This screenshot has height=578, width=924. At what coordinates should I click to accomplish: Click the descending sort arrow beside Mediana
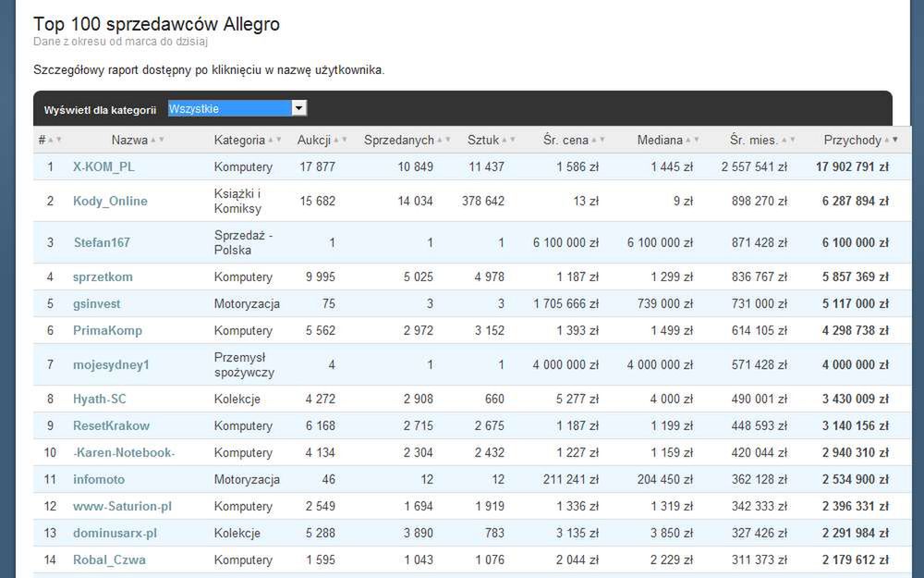click(x=697, y=141)
